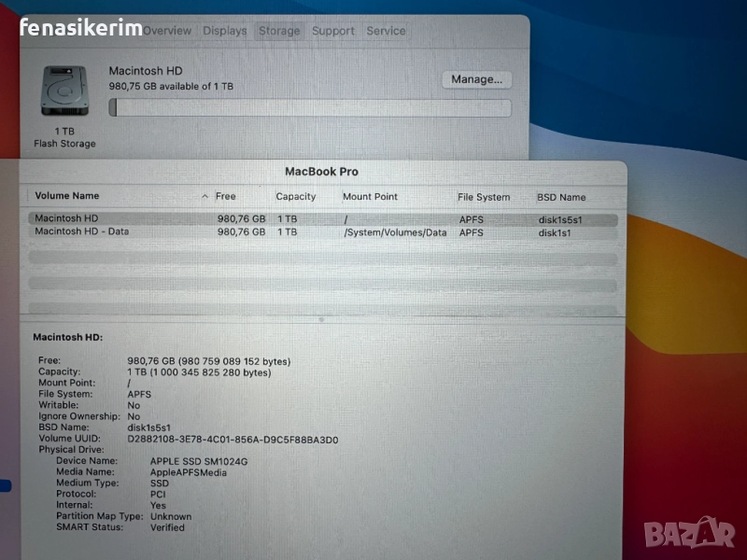Viewport: 747px width, 560px height.
Task: Switch to the Overview tab
Action: tap(167, 31)
